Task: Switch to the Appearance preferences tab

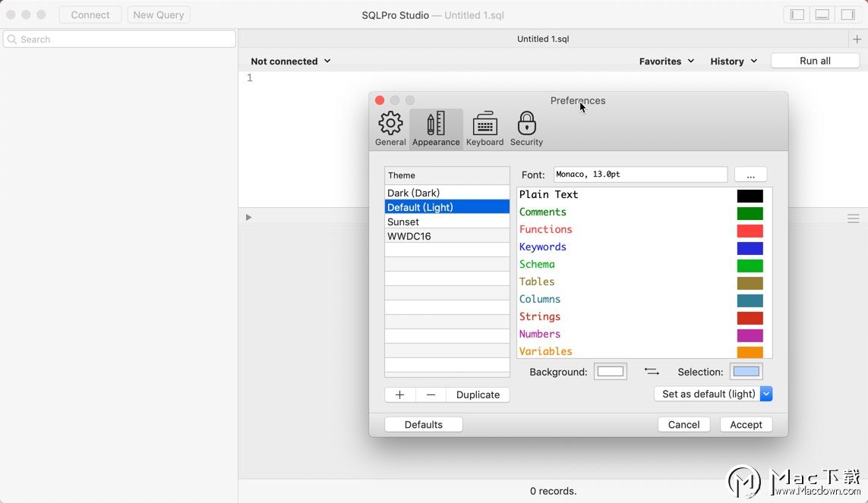Action: [x=436, y=129]
